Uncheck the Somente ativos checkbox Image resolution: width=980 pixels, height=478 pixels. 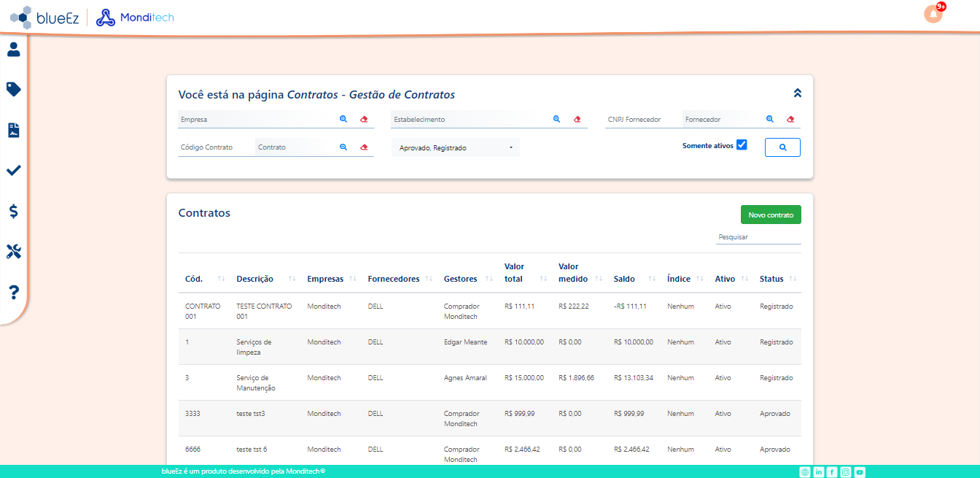(x=742, y=144)
